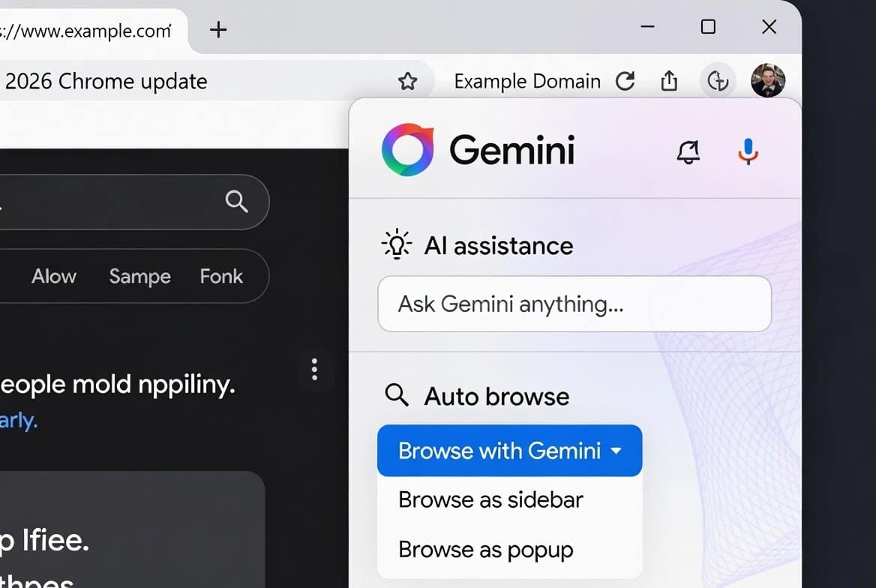This screenshot has width=876, height=588.
Task: Open the share icon in the toolbar
Action: coord(669,80)
